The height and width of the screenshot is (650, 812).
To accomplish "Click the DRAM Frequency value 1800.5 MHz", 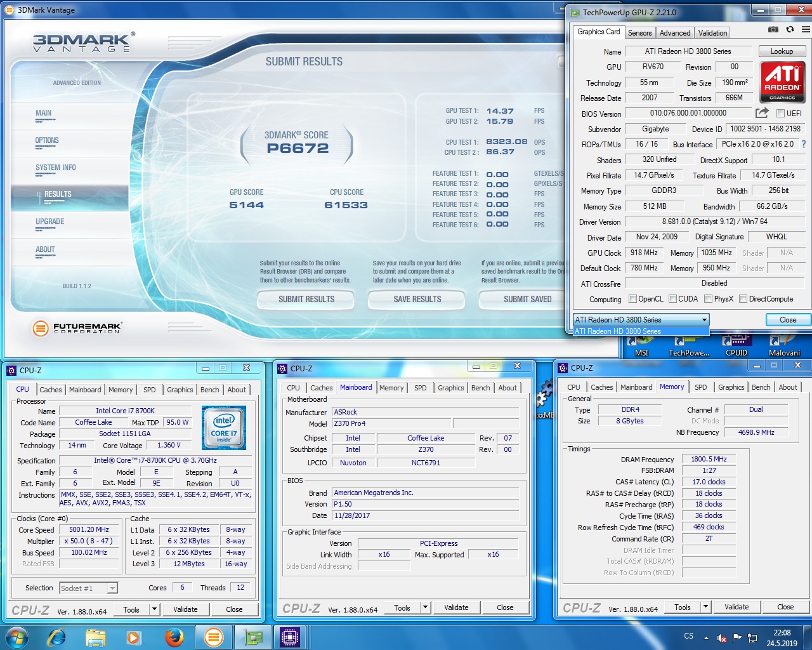I will coord(709,459).
